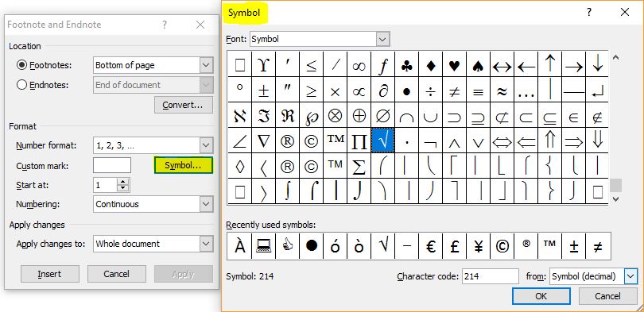The height and width of the screenshot is (312, 644).
Task: Pick the empty set symbol
Action: click(382, 115)
